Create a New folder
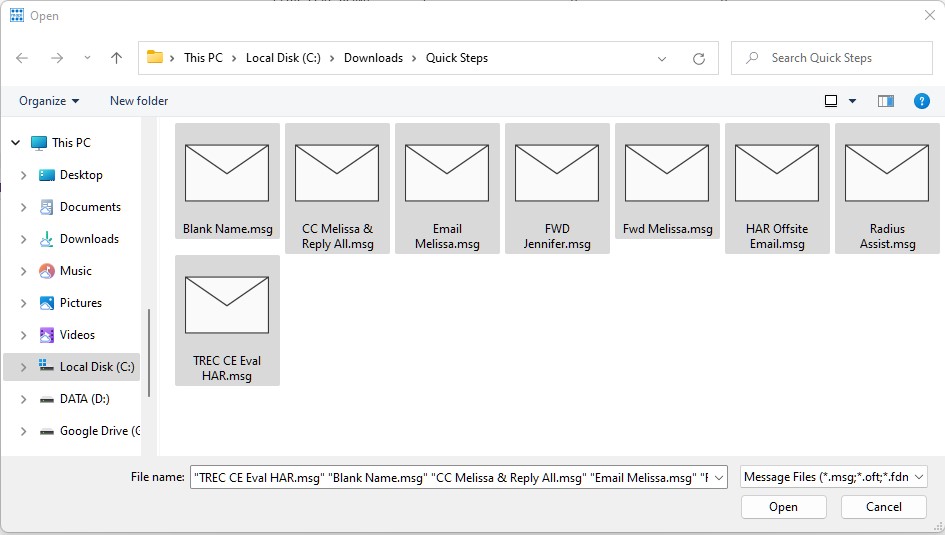 [139, 101]
